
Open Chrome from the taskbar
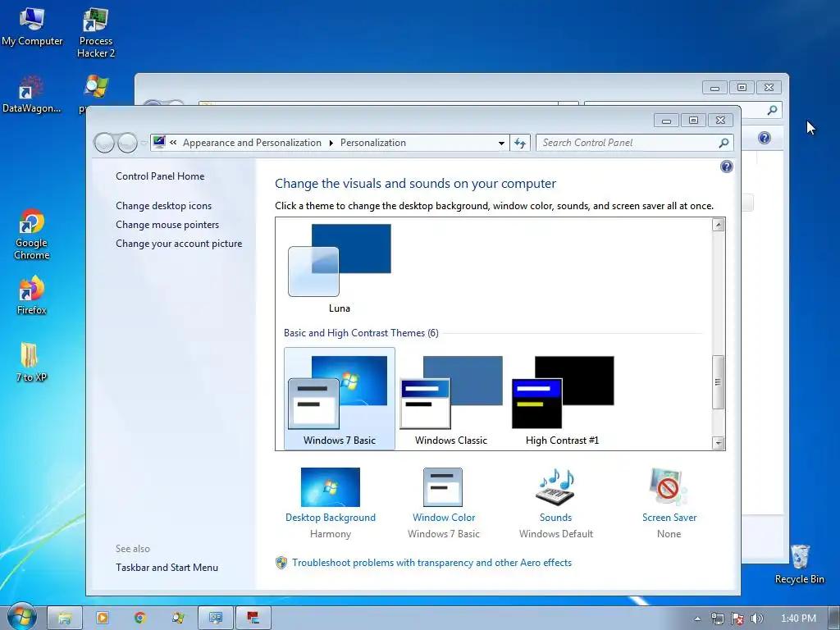coord(139,619)
